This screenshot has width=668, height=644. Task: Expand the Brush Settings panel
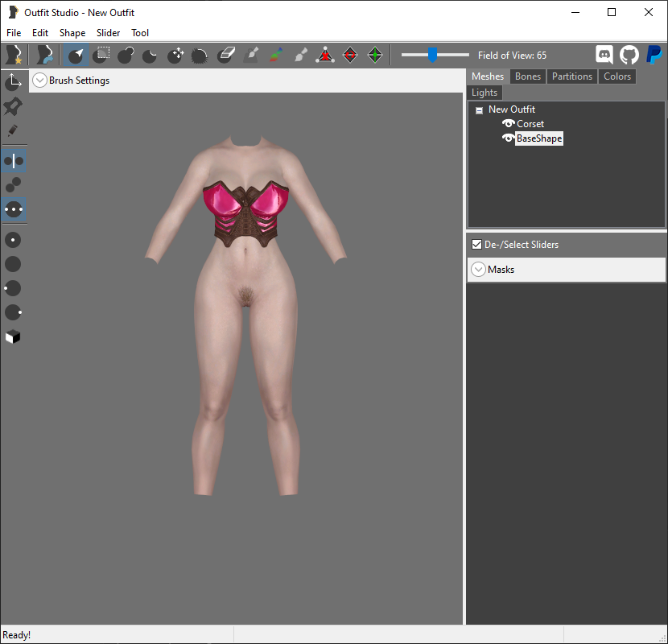pyautogui.click(x=39, y=80)
